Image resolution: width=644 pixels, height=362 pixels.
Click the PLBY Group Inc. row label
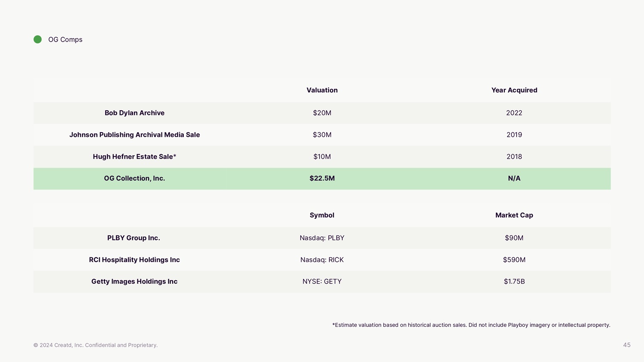point(134,238)
